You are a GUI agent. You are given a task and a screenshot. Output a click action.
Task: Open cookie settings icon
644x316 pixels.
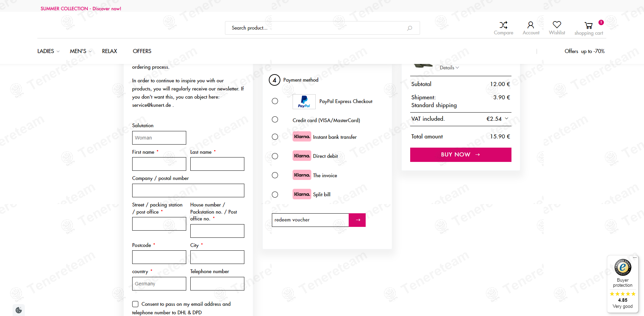pyautogui.click(x=19, y=310)
